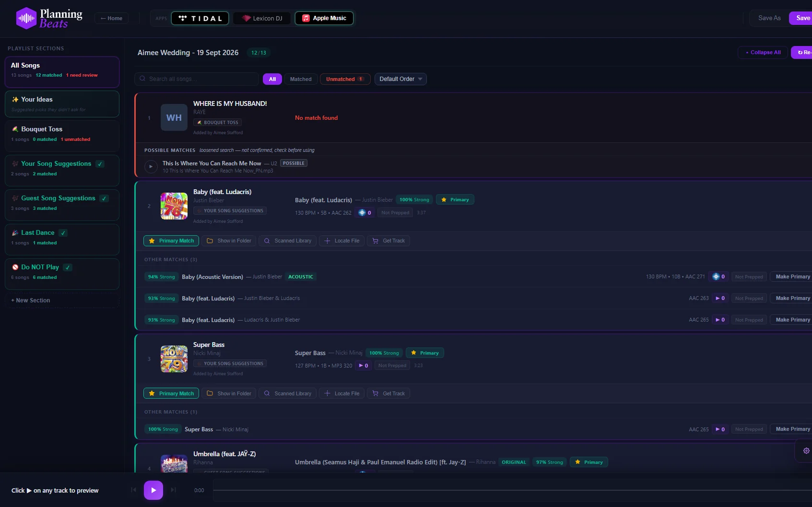
Task: Click the Search all songs field
Action: pos(197,79)
